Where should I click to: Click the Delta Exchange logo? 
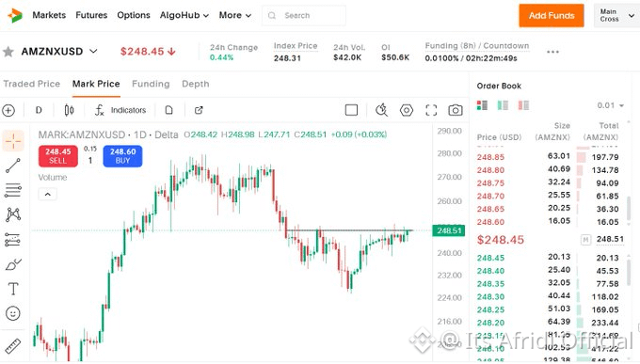(15, 15)
